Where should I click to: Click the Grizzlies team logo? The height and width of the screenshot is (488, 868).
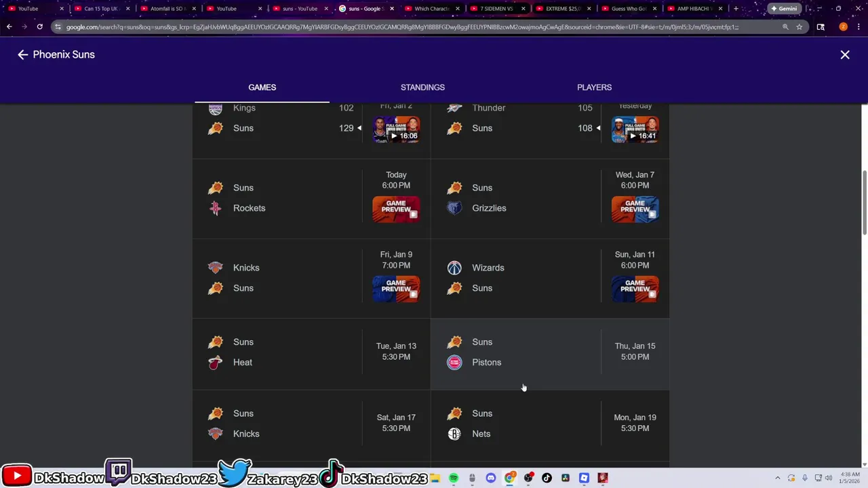pyautogui.click(x=454, y=208)
